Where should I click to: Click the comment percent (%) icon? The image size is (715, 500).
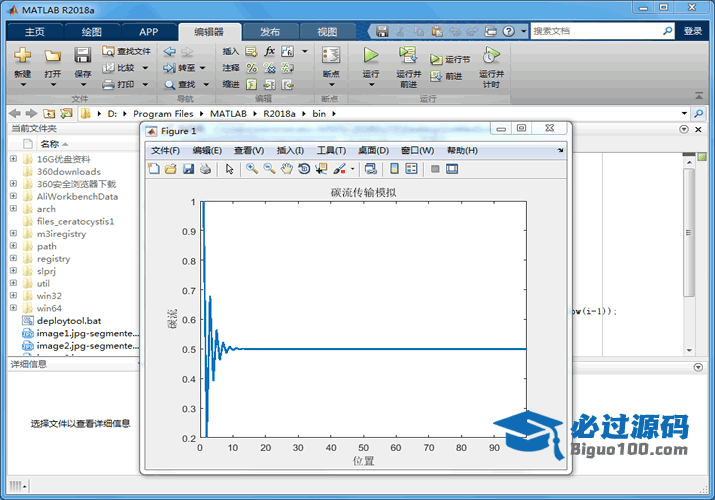coord(251,68)
